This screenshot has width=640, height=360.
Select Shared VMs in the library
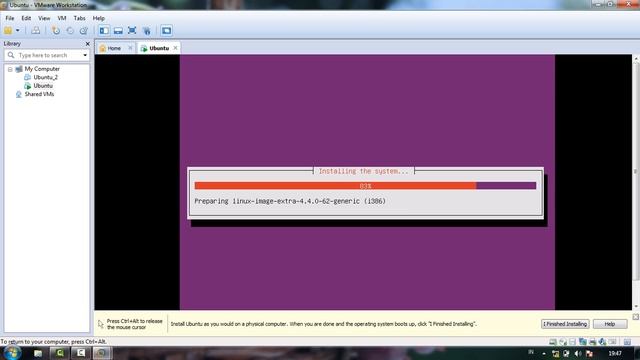pyautogui.click(x=39, y=94)
